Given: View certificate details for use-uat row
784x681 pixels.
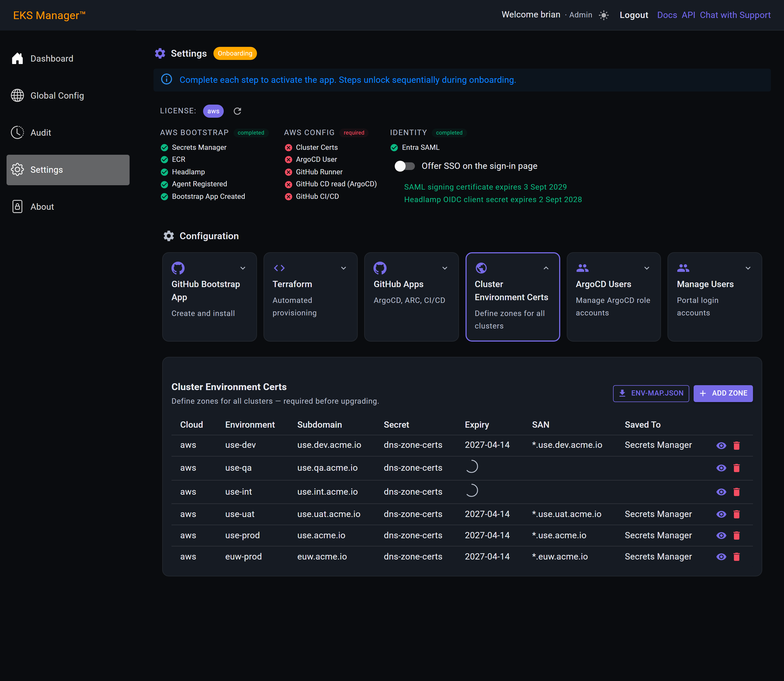Looking at the screenshot, I should (721, 514).
